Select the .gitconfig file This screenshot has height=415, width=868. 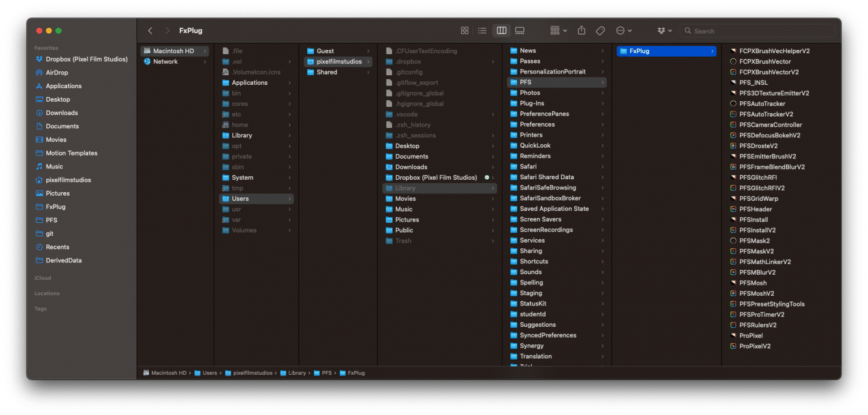pos(440,72)
